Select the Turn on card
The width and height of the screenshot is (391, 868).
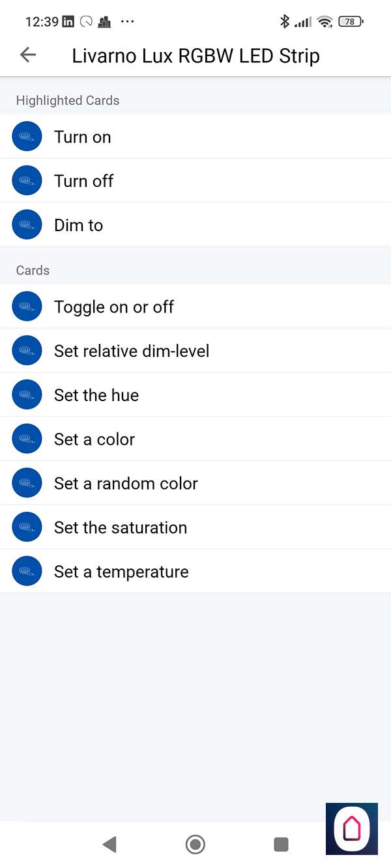[x=195, y=137]
